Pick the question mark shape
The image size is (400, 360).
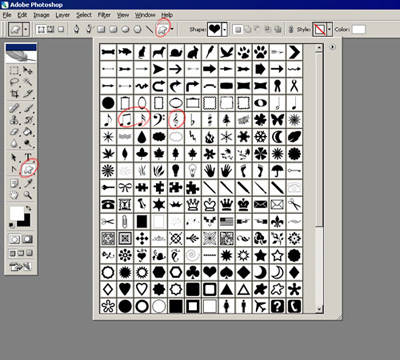277,306
